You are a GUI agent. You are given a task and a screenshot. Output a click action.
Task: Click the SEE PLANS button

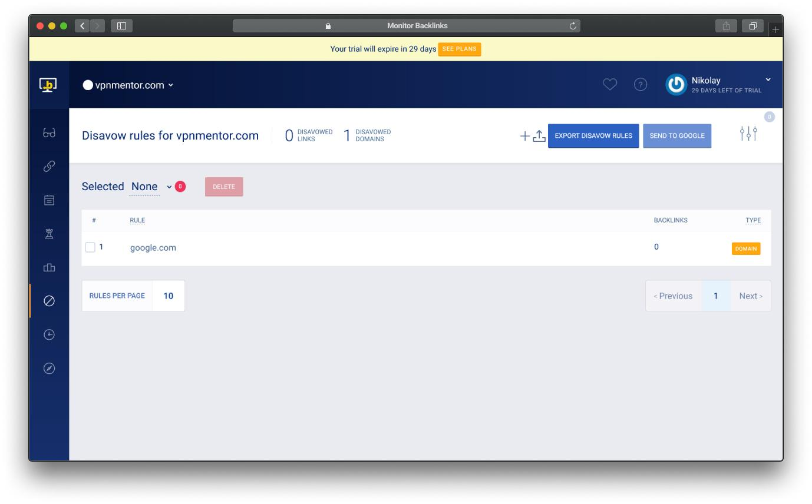point(460,49)
